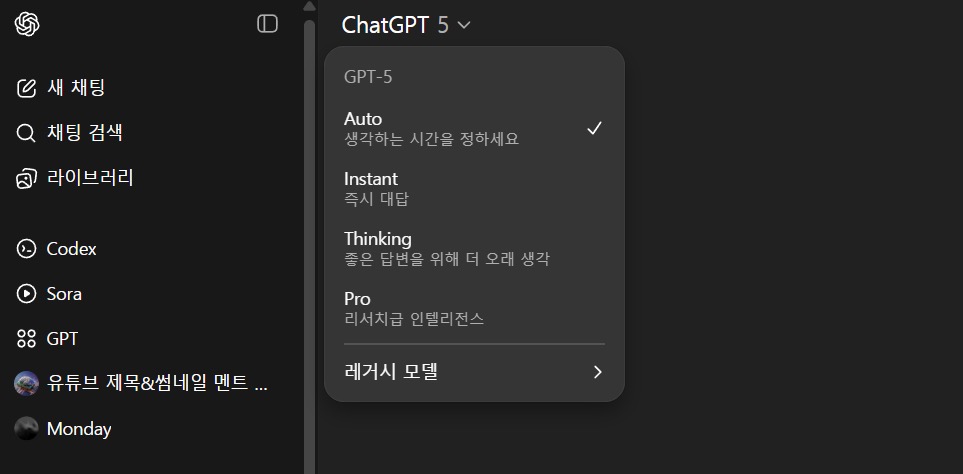The height and width of the screenshot is (474, 963).
Task: Click the Monday avatar thumbnail
Action: [26, 429]
